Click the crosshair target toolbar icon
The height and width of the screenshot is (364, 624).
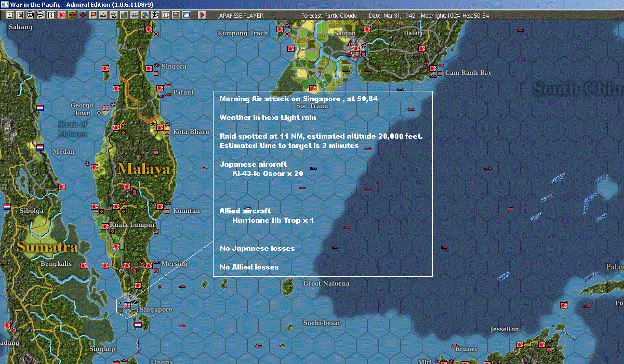pos(155,15)
